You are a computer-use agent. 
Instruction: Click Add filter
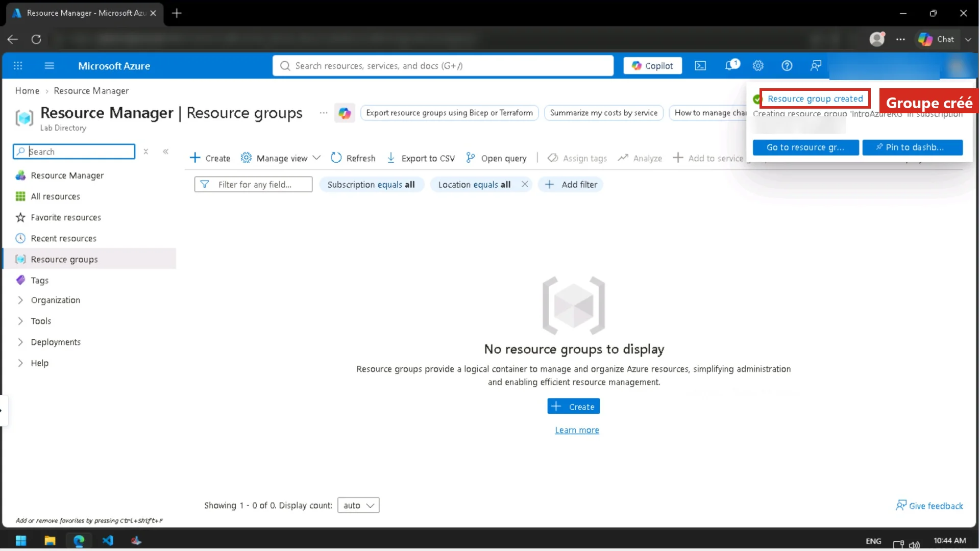pyautogui.click(x=571, y=185)
